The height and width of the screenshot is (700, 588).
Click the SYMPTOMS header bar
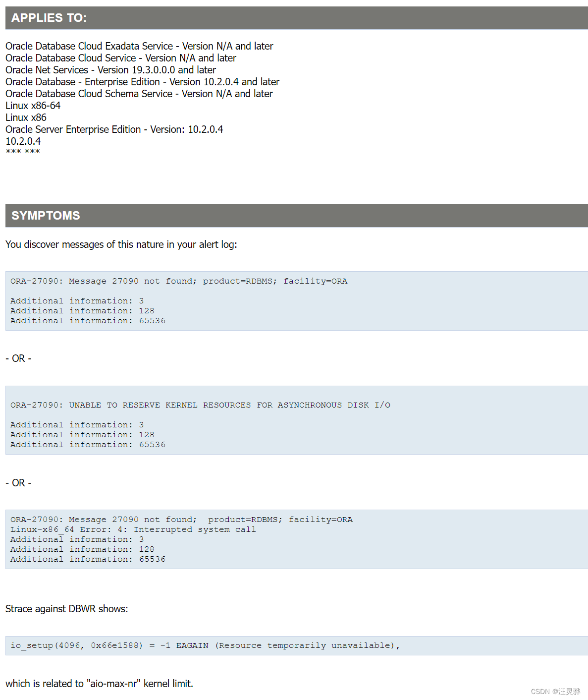pos(46,216)
